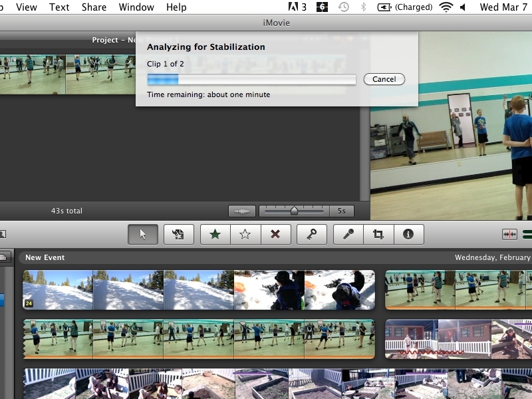Screen dimensions: 532x399
Task: Select first dance clip in project browser
Action: click(33, 74)
